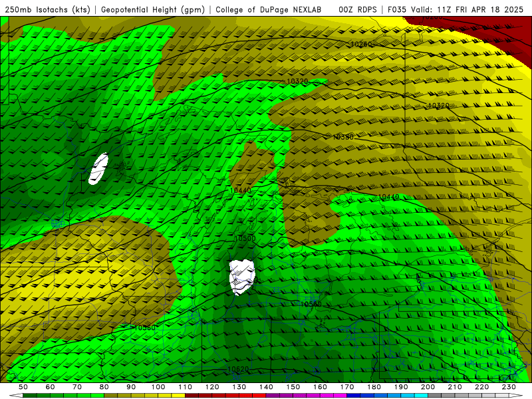Screen dimensions: 532x399
Task: Click the 'F035' forecast hour text
Action: [397, 10]
